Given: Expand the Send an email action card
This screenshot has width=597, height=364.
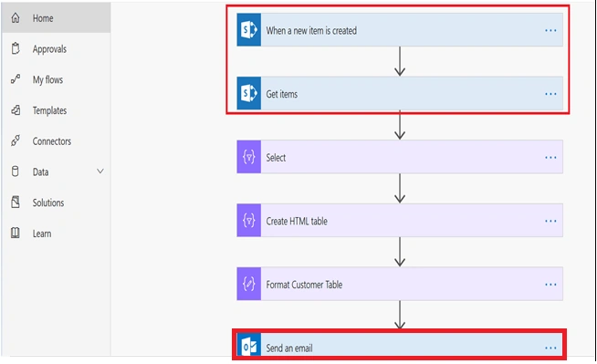Looking at the screenshot, I should (400, 346).
